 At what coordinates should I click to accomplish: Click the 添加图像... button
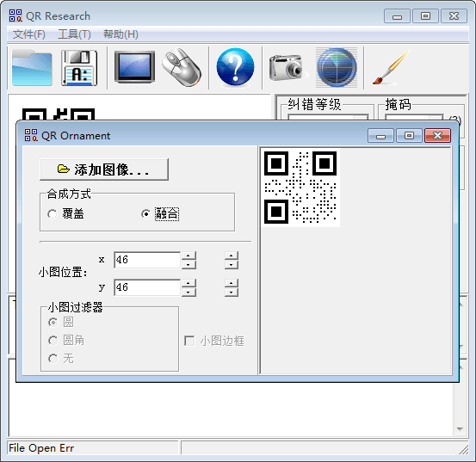[104, 169]
